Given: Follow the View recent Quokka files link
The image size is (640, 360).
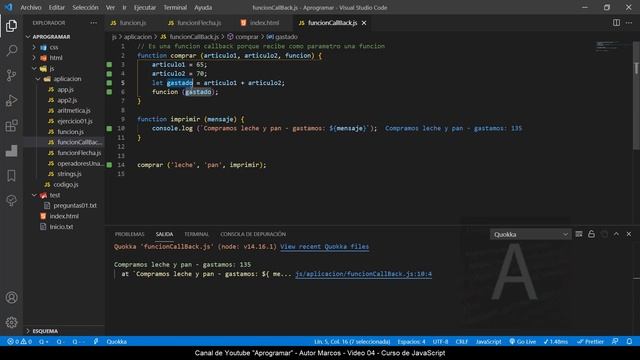Looking at the screenshot, I should (x=324, y=247).
